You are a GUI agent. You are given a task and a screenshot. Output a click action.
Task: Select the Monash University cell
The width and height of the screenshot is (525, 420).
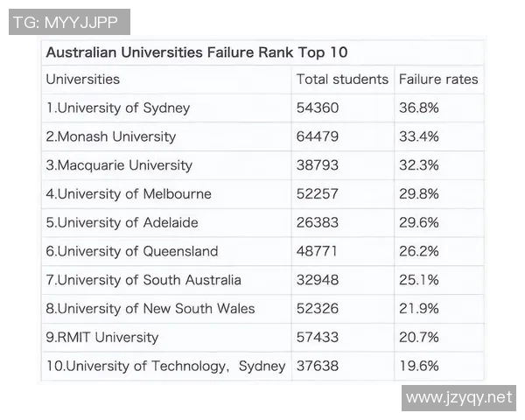tap(111, 136)
